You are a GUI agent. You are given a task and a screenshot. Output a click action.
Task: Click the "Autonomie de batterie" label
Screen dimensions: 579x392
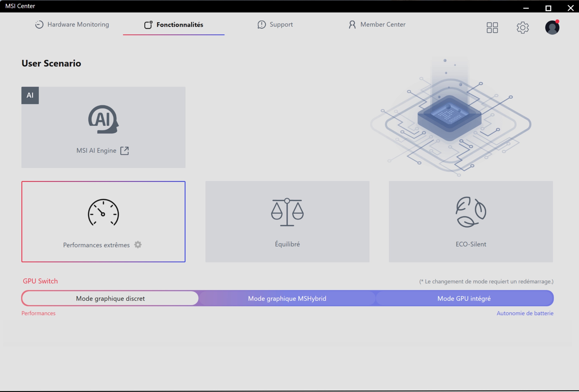(525, 313)
